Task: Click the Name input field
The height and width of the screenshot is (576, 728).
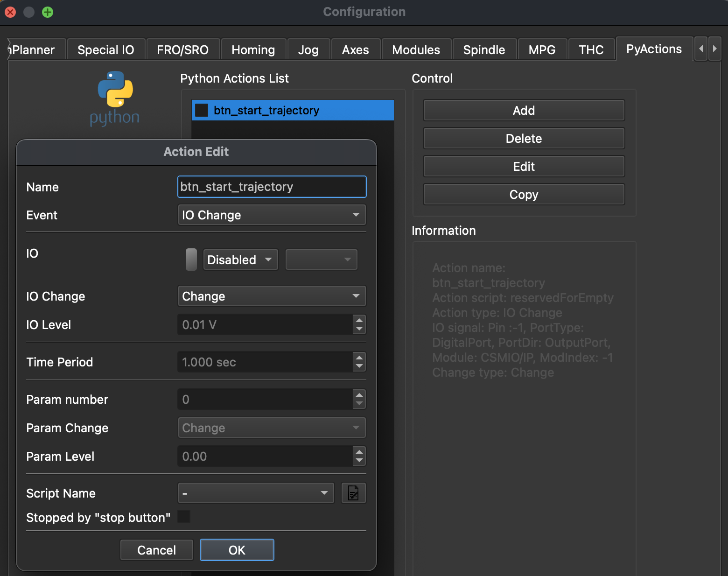Action: 272,187
